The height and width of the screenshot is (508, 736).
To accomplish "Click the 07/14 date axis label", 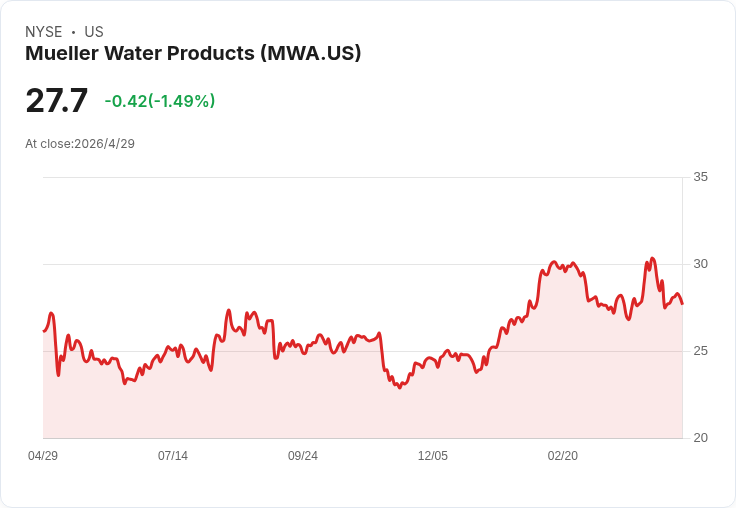I will [173, 456].
